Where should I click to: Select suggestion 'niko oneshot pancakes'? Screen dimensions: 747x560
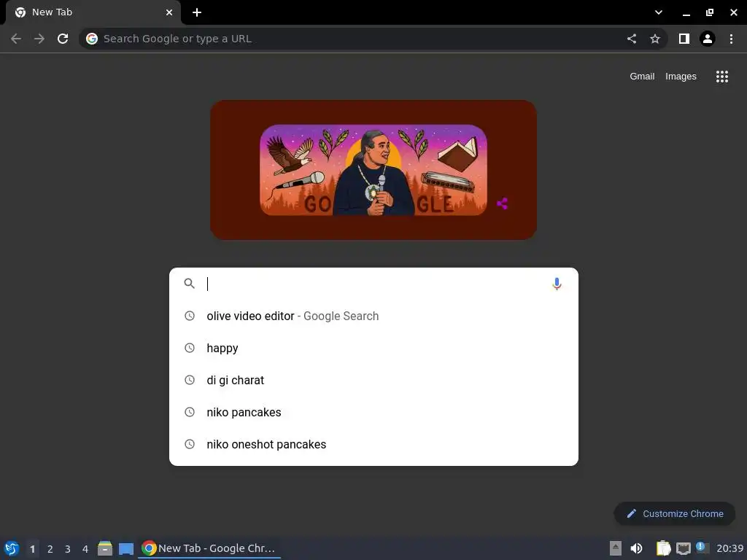click(373, 444)
